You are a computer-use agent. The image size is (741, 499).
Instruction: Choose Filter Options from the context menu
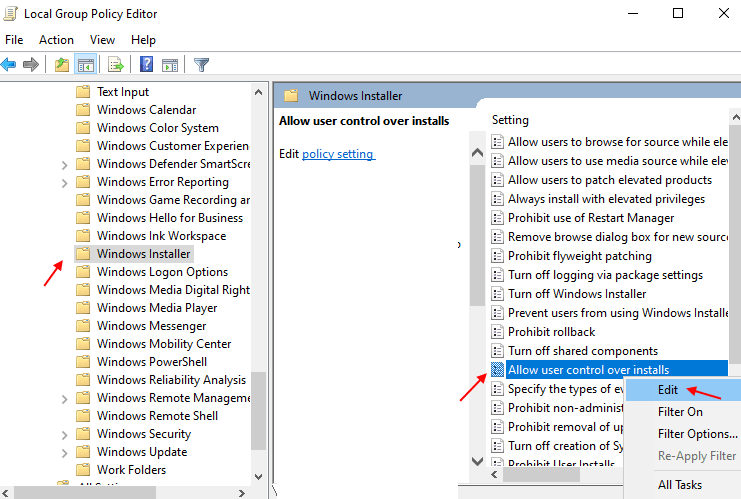click(683, 434)
